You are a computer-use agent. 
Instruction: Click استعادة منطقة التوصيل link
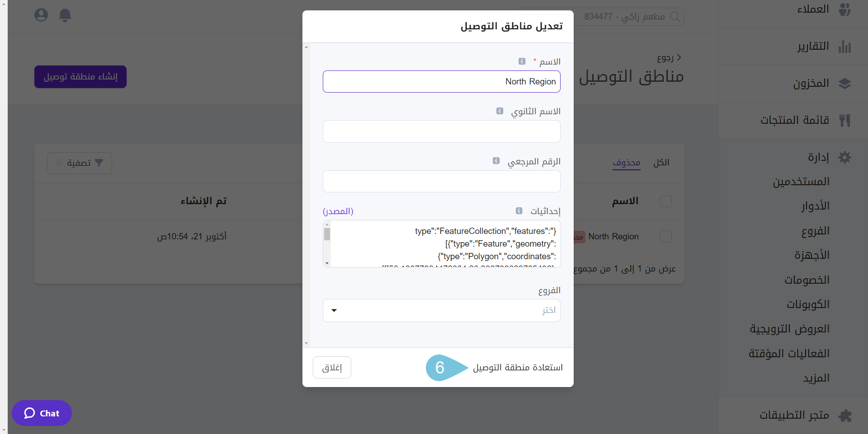point(518,368)
